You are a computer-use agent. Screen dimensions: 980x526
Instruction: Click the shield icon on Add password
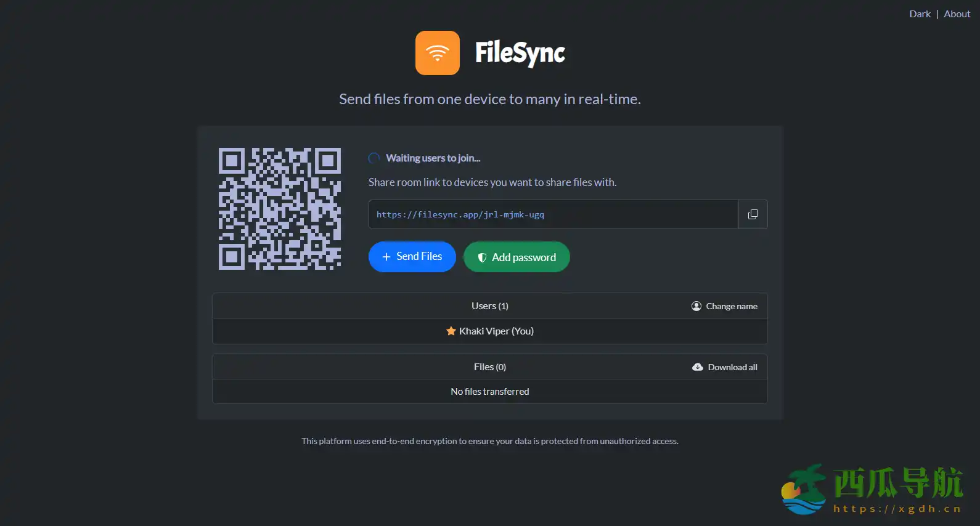point(482,257)
